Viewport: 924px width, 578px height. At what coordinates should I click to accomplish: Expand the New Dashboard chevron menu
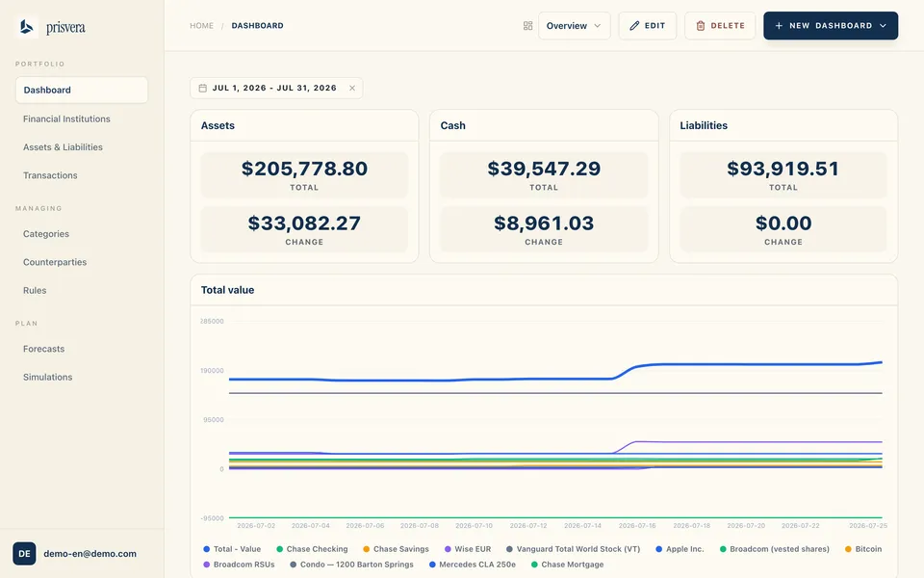point(883,26)
